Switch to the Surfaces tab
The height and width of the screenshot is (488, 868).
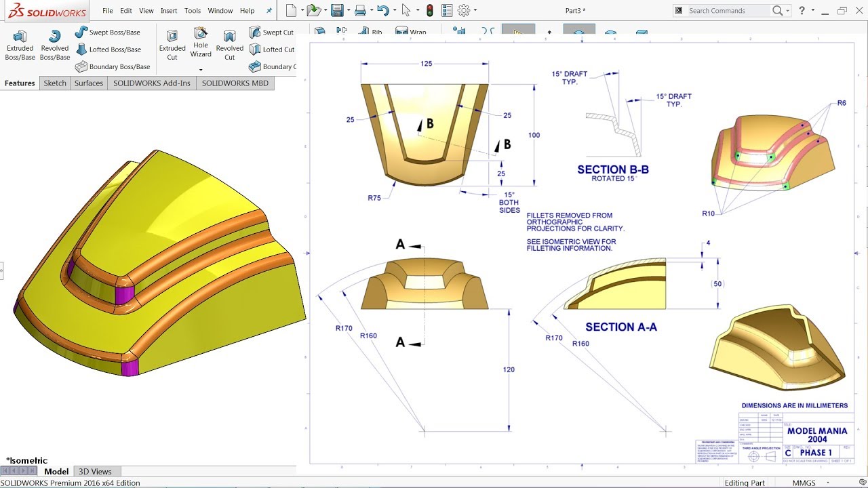pyautogui.click(x=89, y=83)
